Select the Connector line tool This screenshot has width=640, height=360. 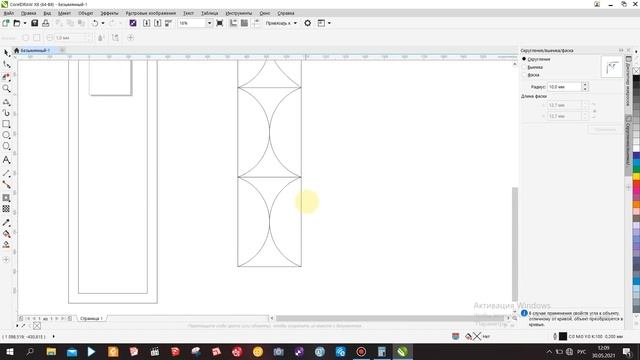pyautogui.click(x=7, y=185)
